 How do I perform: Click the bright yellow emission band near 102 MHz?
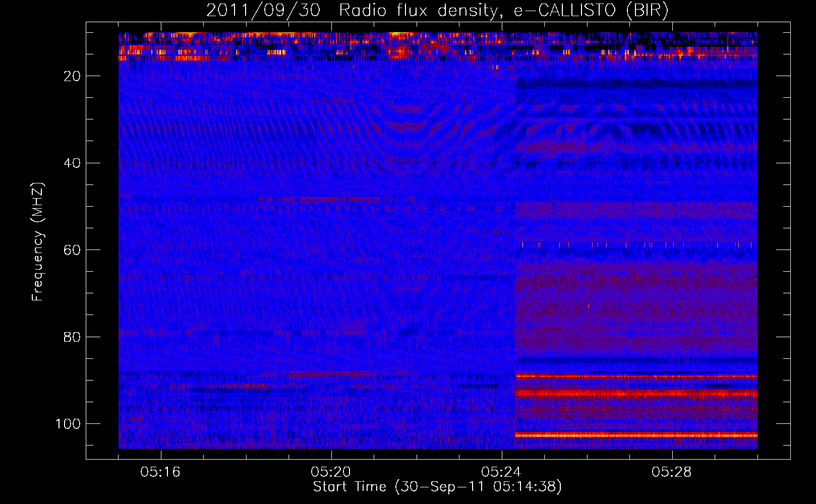tap(636, 435)
